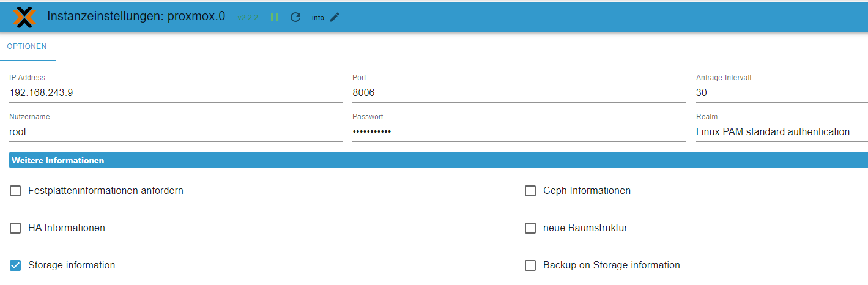Image resolution: width=868 pixels, height=285 pixels.
Task: Open the Realm dropdown
Action: click(x=781, y=131)
